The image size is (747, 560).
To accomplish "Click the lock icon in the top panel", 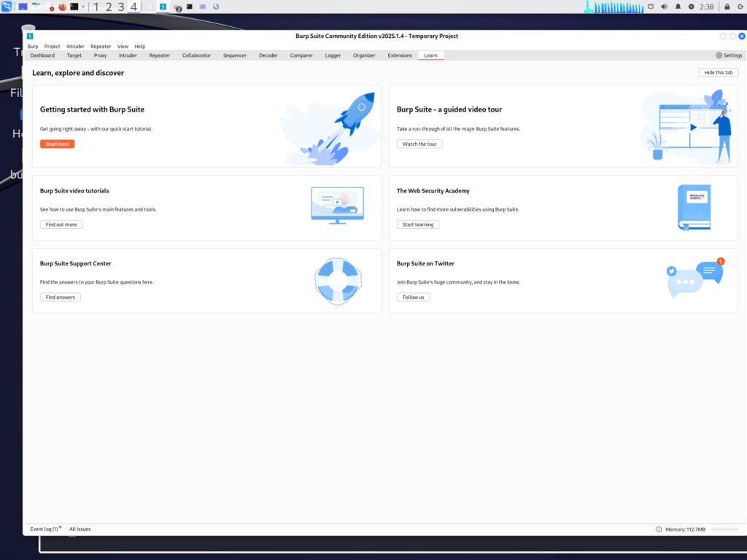I will tap(727, 7).
